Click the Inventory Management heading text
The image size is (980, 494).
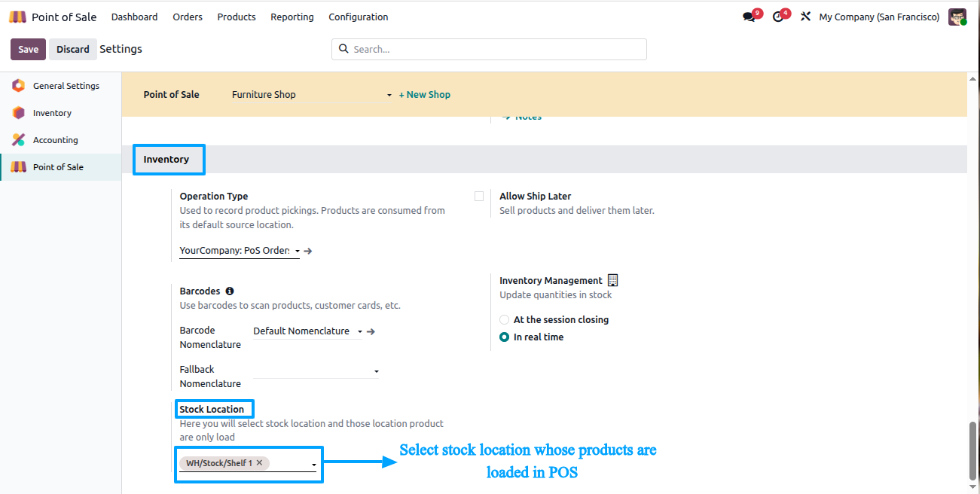pyautogui.click(x=551, y=281)
